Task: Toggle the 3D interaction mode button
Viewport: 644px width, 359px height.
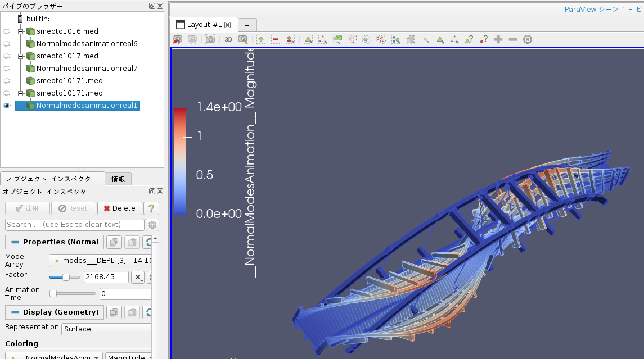Action: pyautogui.click(x=228, y=39)
